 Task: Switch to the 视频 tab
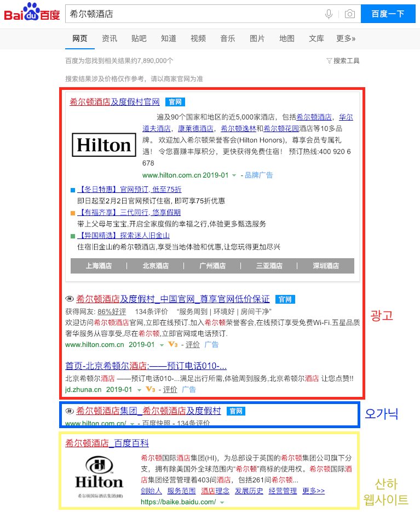[198, 38]
